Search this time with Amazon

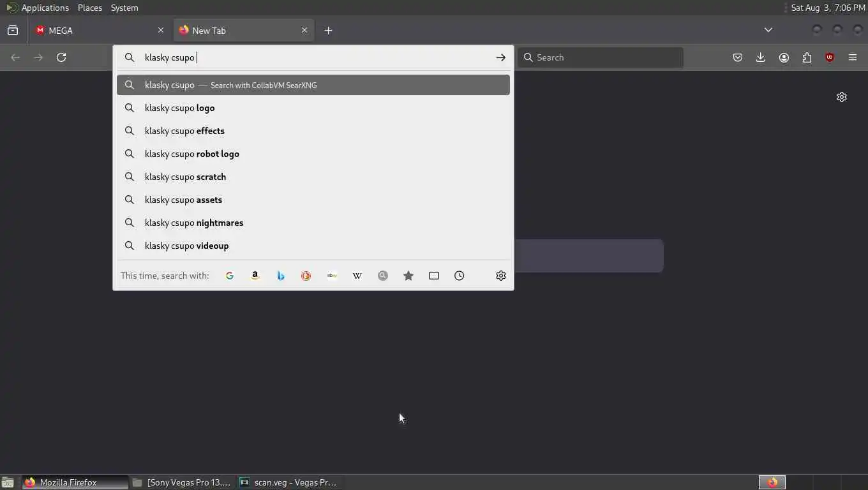pyautogui.click(x=255, y=276)
